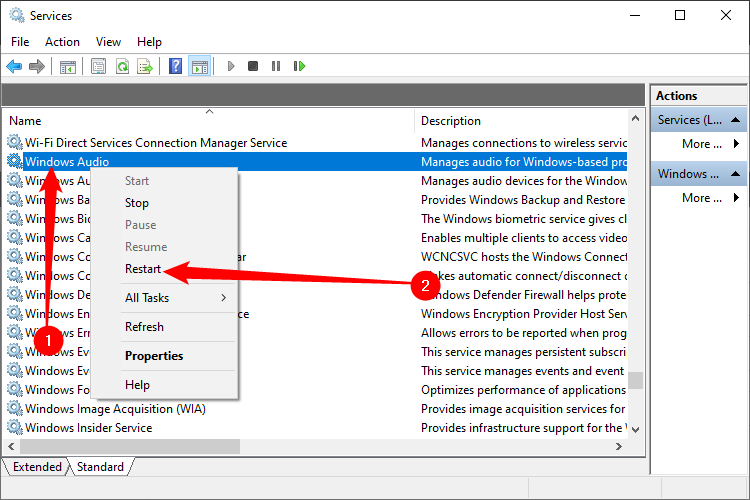Open More... under Windows ... section
Screen dimensions: 750x500
pyautogui.click(x=702, y=198)
